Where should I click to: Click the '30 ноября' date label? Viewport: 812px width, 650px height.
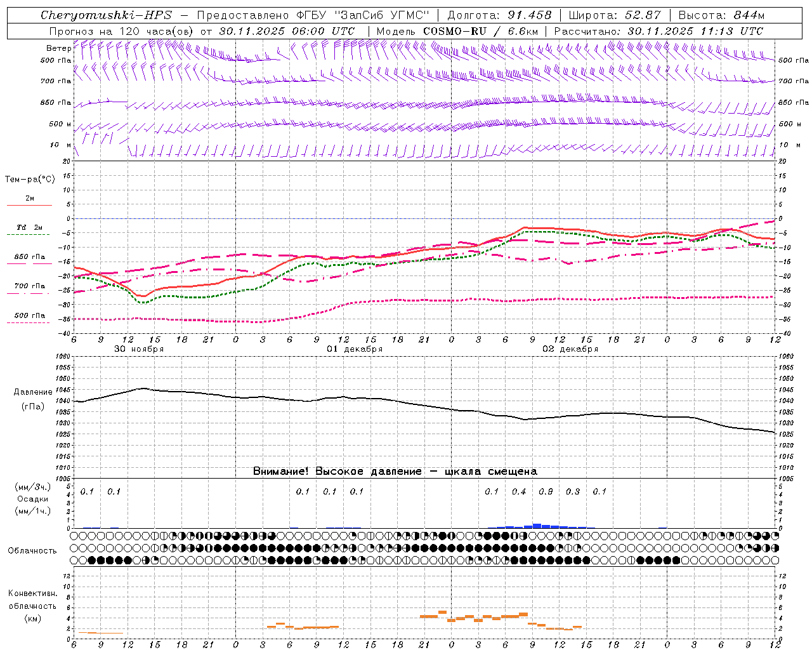[139, 349]
